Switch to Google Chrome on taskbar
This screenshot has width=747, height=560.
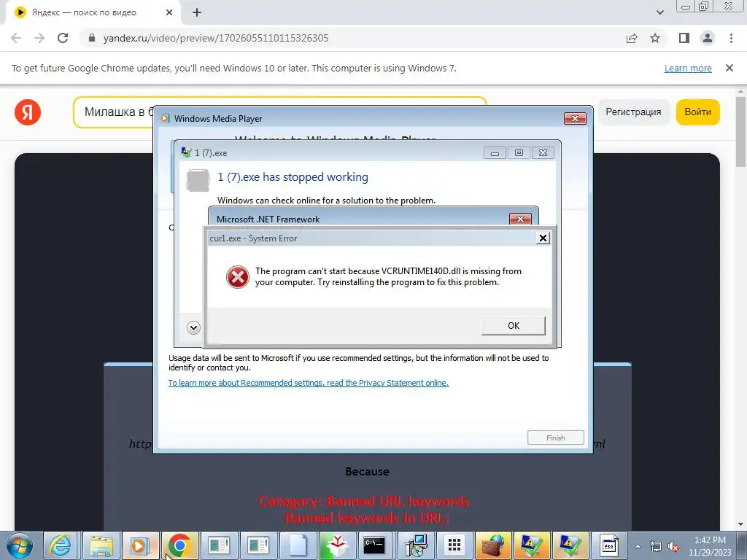179,545
